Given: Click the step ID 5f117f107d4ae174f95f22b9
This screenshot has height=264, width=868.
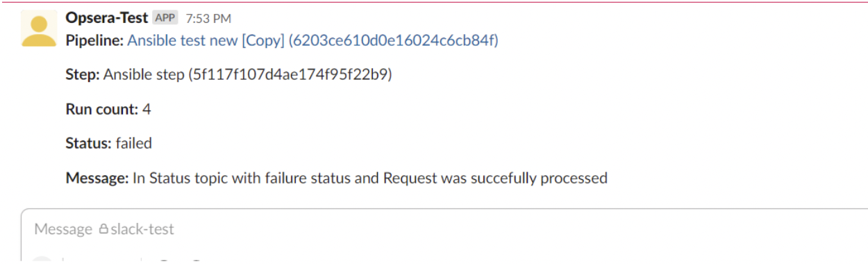Looking at the screenshot, I should coord(290,75).
